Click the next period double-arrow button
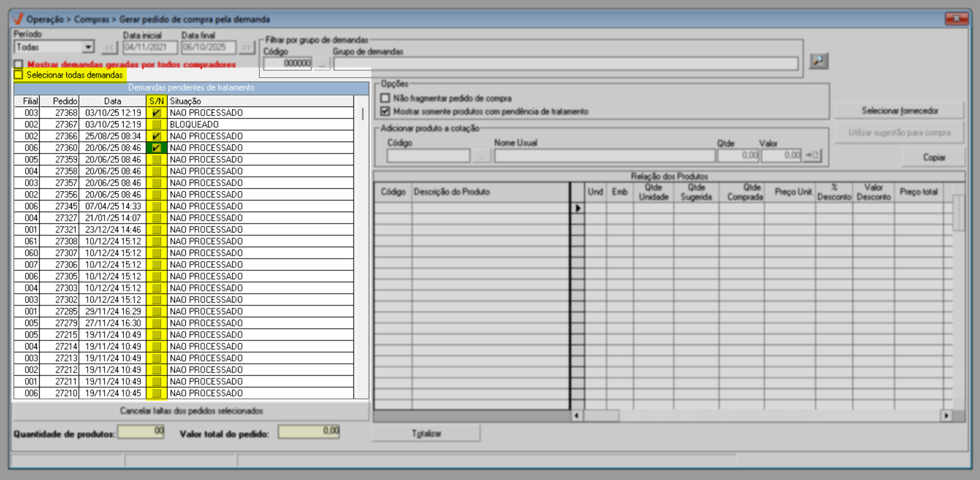Viewport: 980px width, 480px height. coord(247,47)
